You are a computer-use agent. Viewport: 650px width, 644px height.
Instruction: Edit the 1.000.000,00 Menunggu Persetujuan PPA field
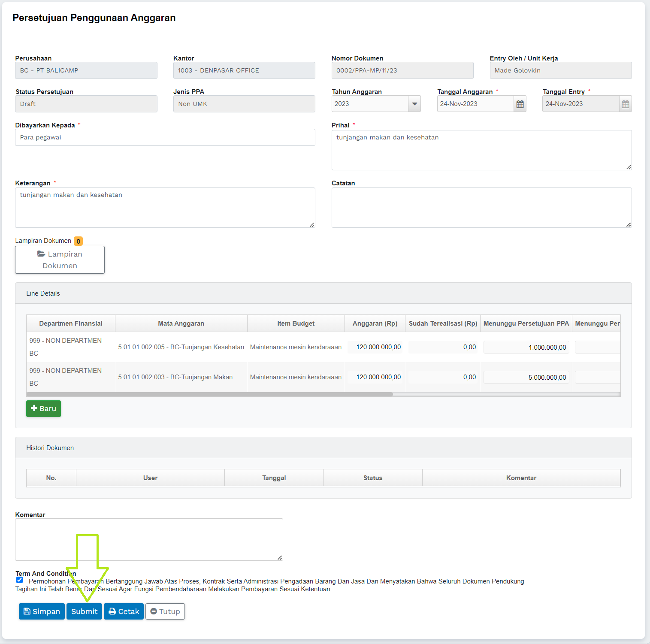(526, 347)
